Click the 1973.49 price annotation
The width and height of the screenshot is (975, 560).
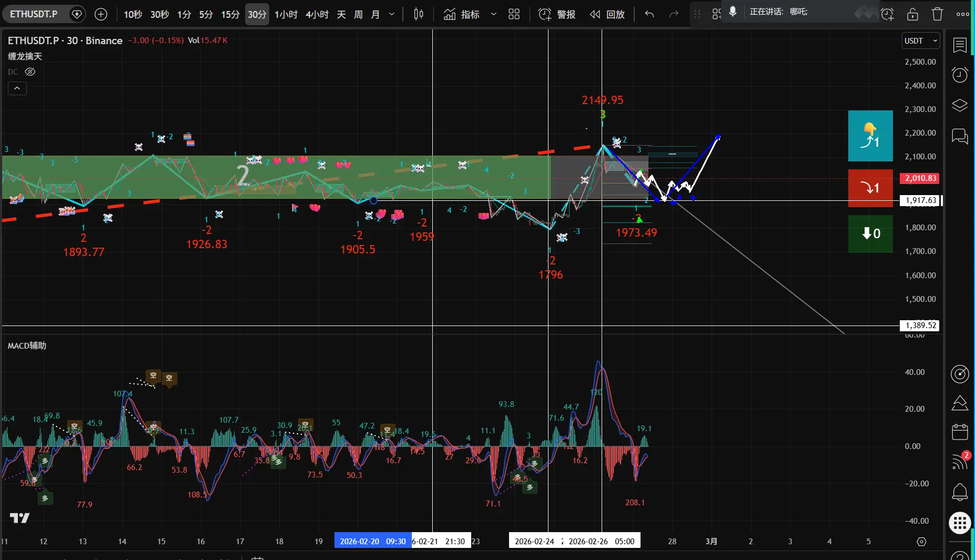click(x=636, y=232)
